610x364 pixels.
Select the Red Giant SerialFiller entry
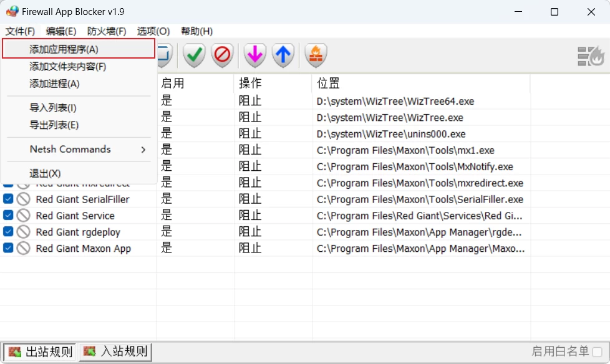point(83,199)
